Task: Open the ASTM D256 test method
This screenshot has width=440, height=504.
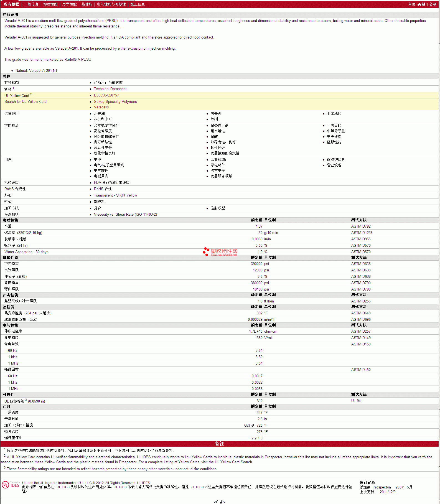Action: (x=361, y=301)
